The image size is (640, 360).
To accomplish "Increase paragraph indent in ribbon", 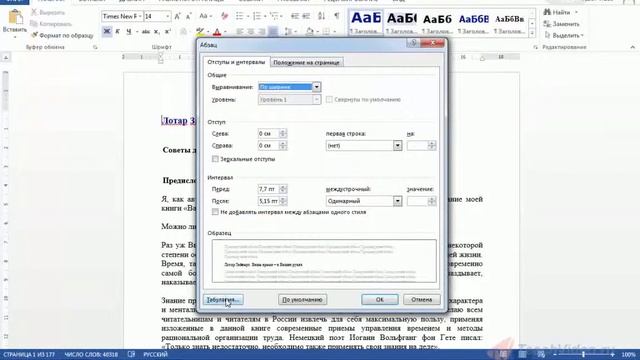I will click(x=306, y=16).
